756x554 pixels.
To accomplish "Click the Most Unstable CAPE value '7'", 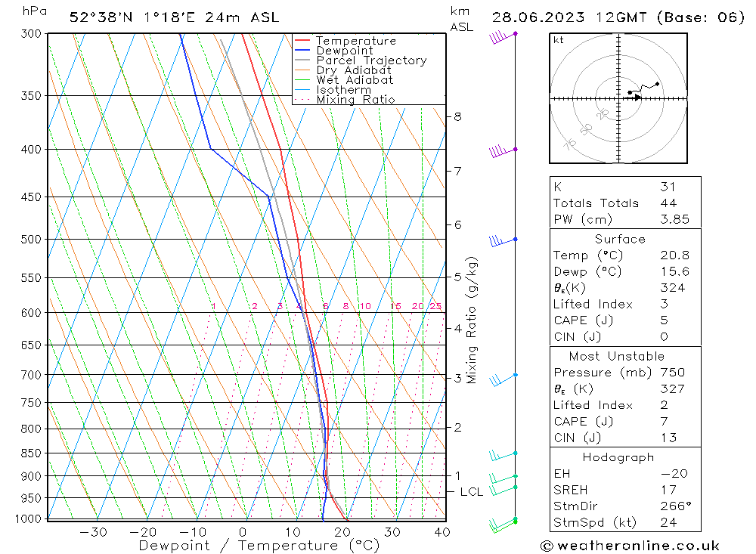I will pyautogui.click(x=665, y=422).
